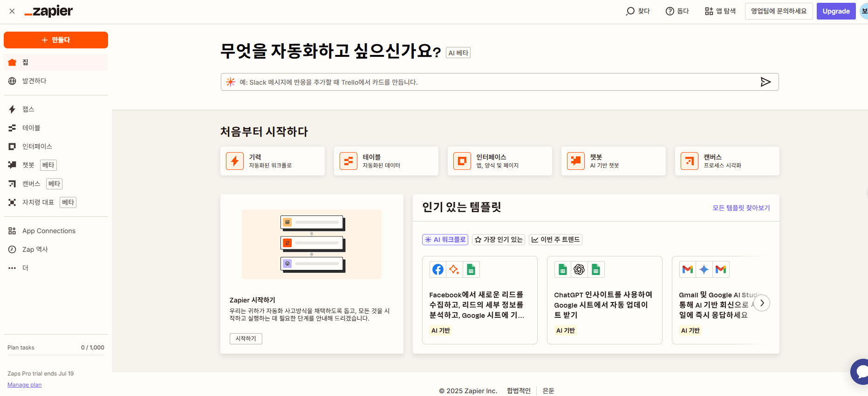Click the 시작하기 button
The width and height of the screenshot is (868, 396).
246,339
